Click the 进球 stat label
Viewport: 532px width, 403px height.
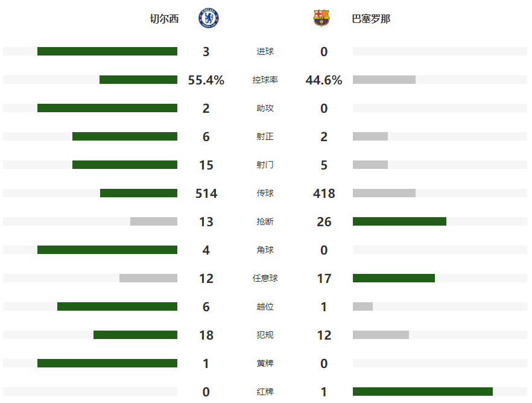tap(265, 51)
